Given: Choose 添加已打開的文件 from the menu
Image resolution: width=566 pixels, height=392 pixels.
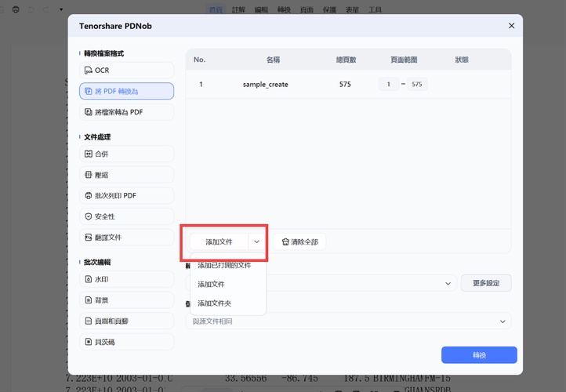Looking at the screenshot, I should 224,266.
